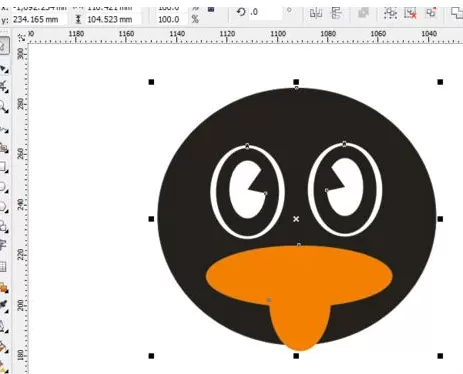Viewport: 463px width, 374px height.
Task: Click the top-right selection handle
Action: (440, 82)
